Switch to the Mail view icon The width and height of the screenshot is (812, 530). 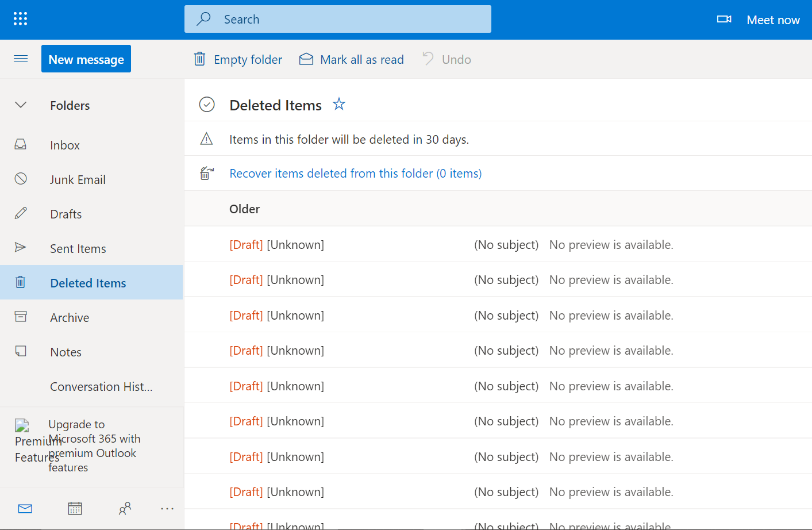tap(25, 509)
